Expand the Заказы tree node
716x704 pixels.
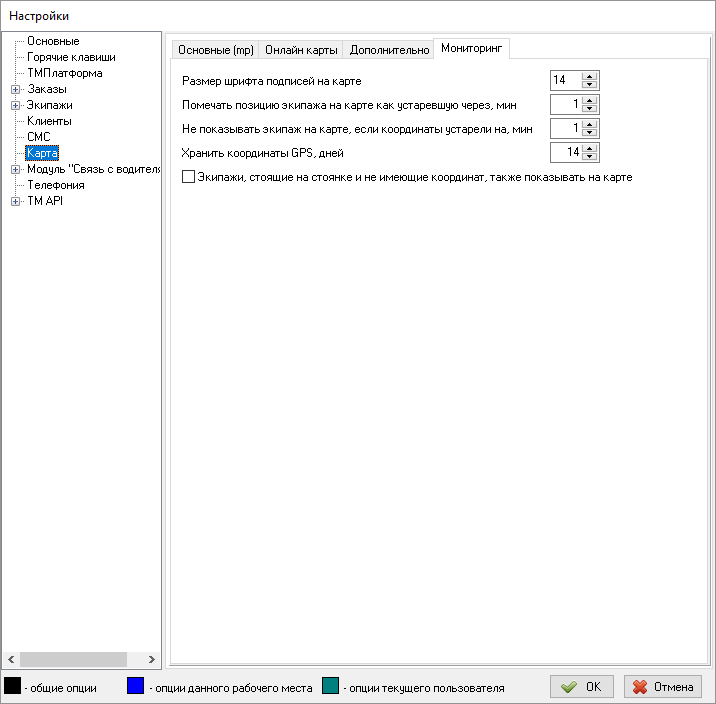point(15,89)
